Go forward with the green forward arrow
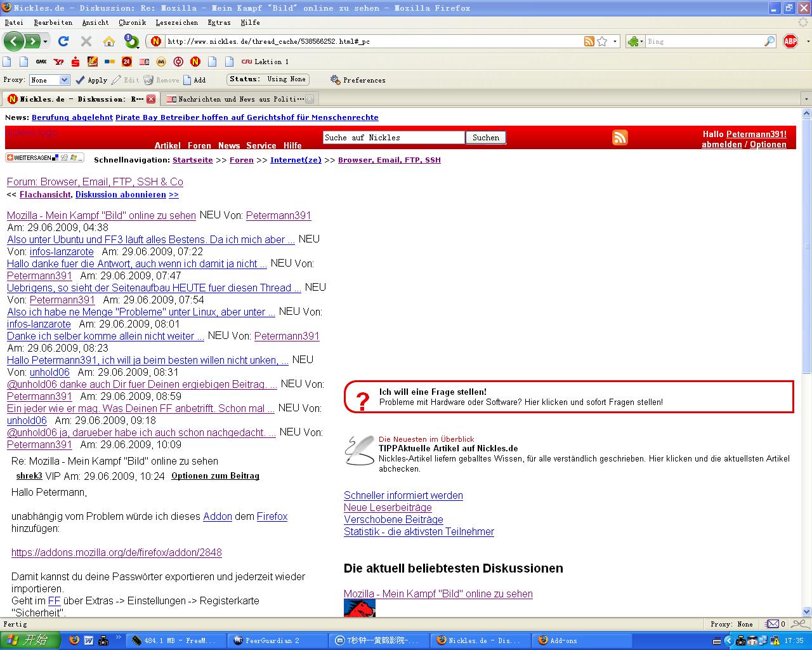812x650 pixels. [32, 41]
